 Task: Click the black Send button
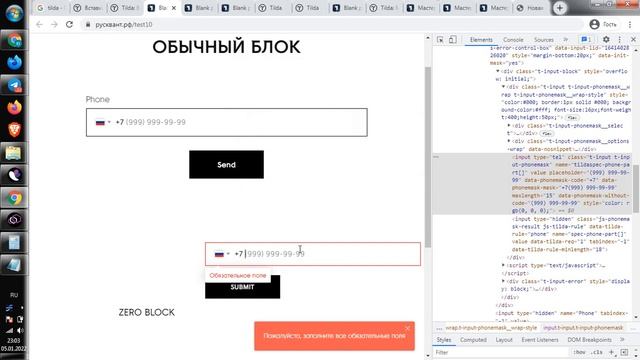(x=226, y=164)
